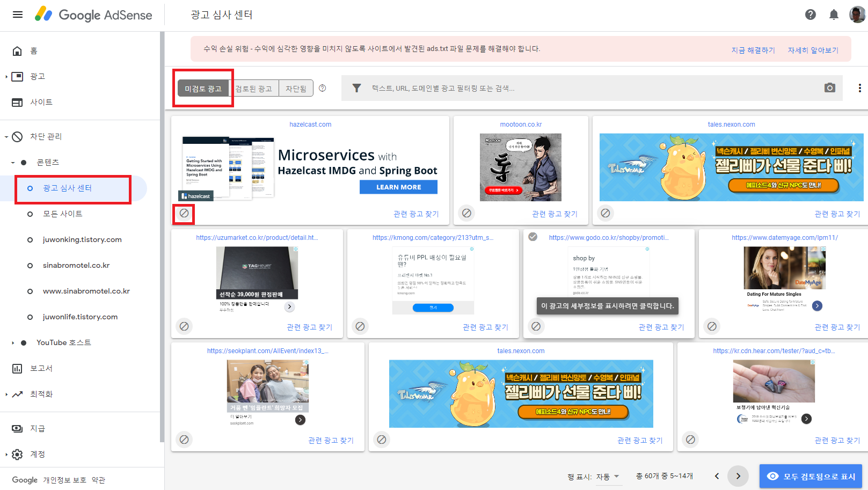The width and height of the screenshot is (868, 490).
Task: Switch to the 차단됨 tab
Action: click(296, 89)
